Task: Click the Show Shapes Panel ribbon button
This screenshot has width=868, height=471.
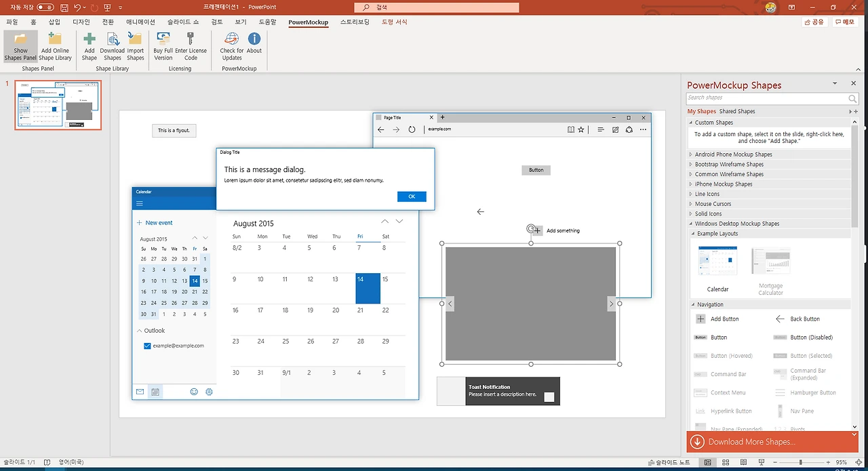Action: (20, 46)
